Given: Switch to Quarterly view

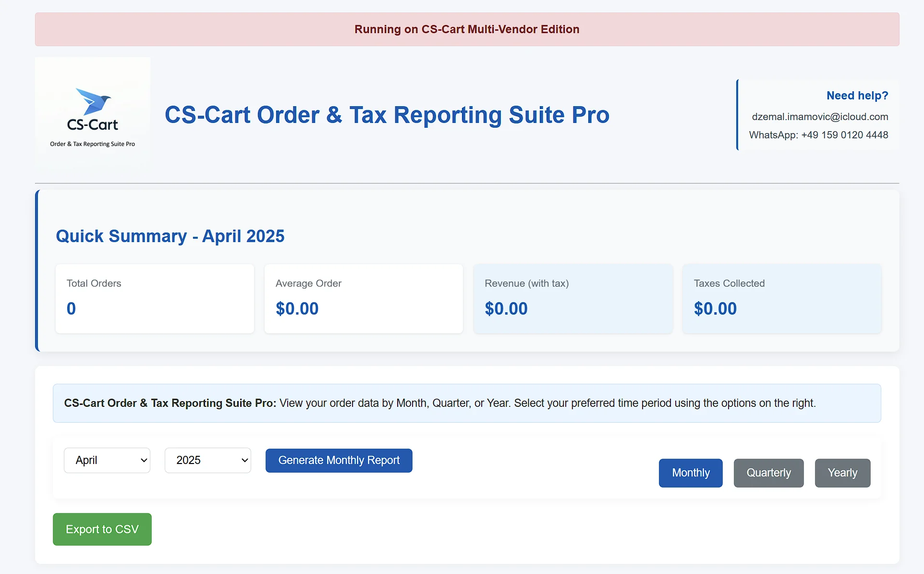Looking at the screenshot, I should tap(768, 473).
